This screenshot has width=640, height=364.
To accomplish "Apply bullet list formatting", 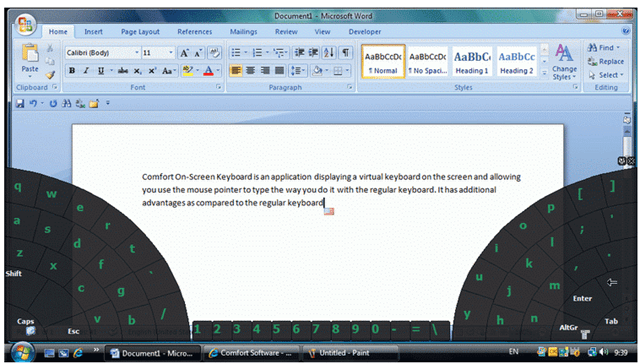I will [236, 52].
